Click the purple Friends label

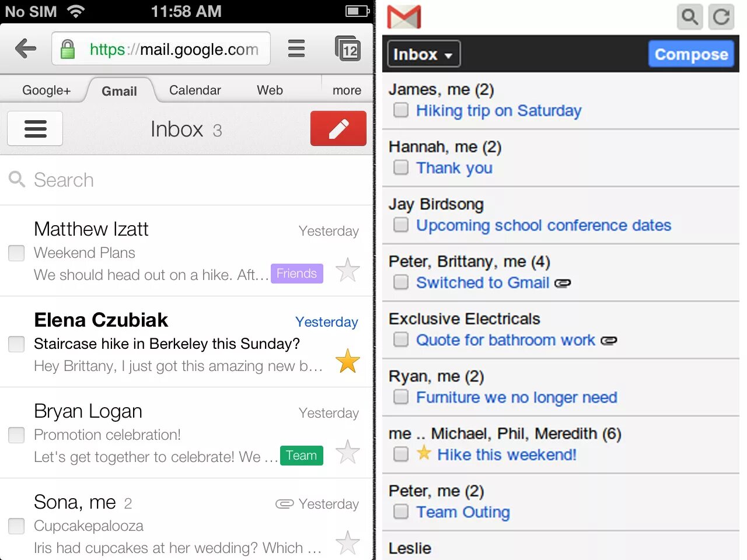point(296,273)
